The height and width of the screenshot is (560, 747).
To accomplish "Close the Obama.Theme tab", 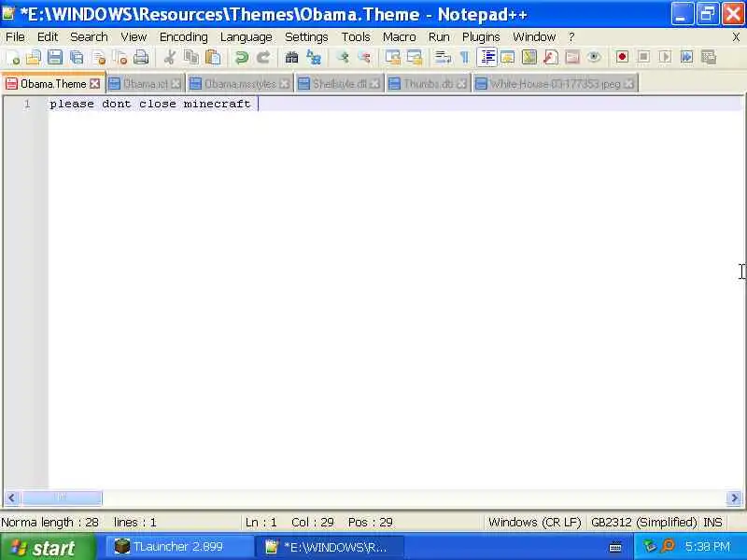I will (x=95, y=84).
